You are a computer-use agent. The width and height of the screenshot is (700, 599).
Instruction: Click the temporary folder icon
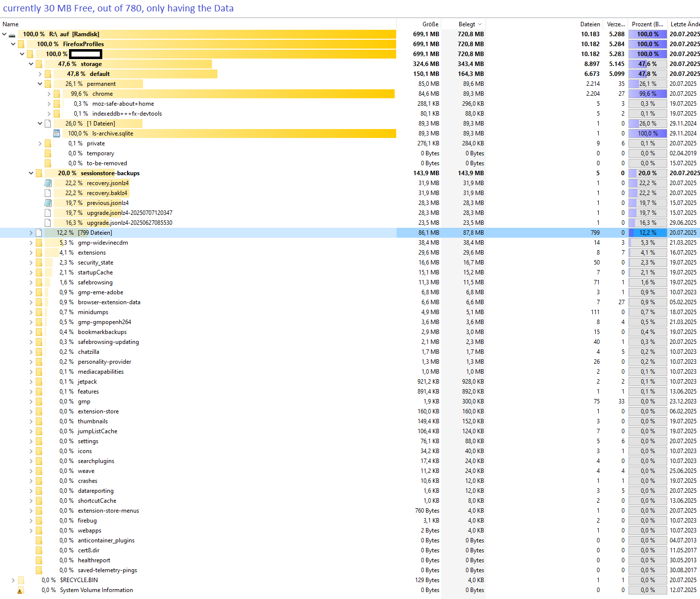tap(48, 153)
